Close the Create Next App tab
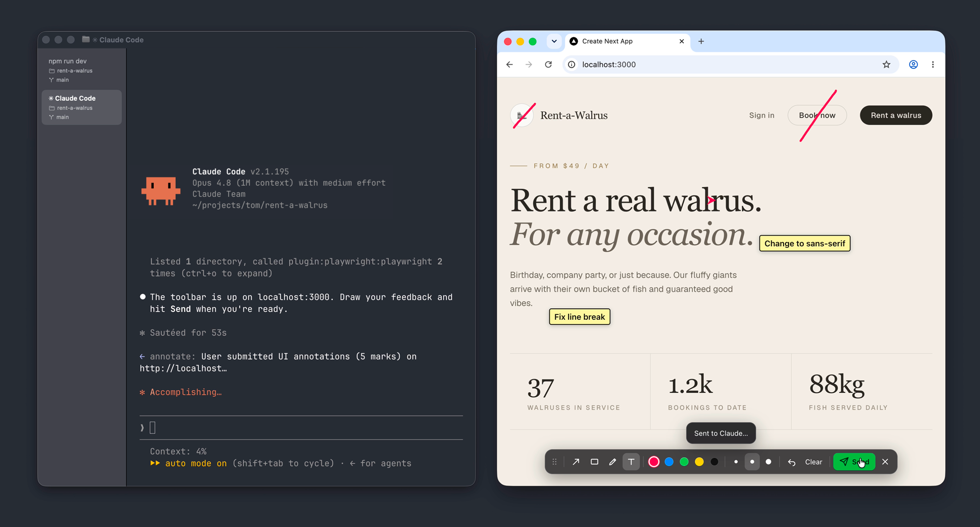Viewport: 980px width, 527px height. point(682,41)
